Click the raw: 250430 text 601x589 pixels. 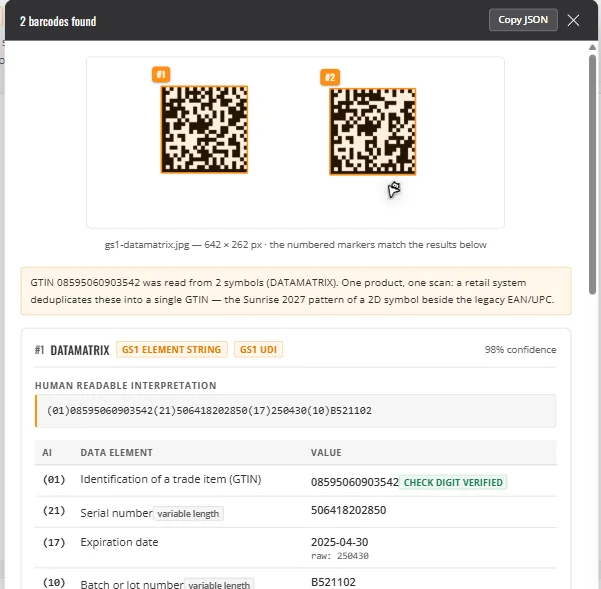340,556
